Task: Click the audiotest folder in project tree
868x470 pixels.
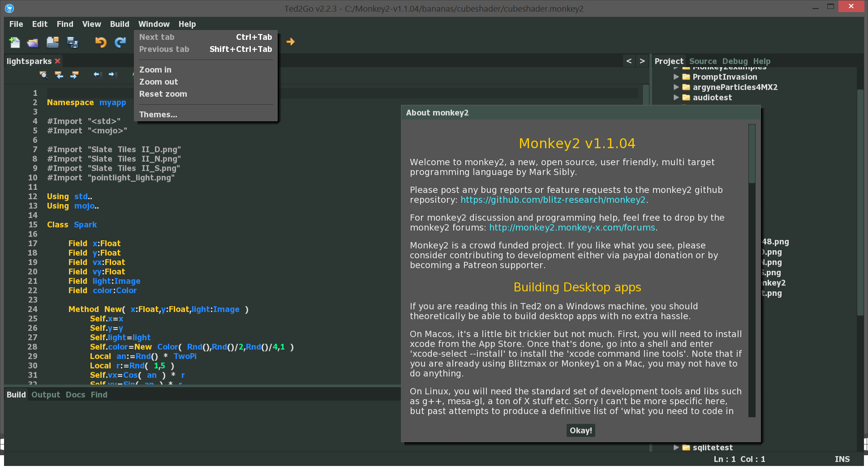Action: tap(712, 98)
